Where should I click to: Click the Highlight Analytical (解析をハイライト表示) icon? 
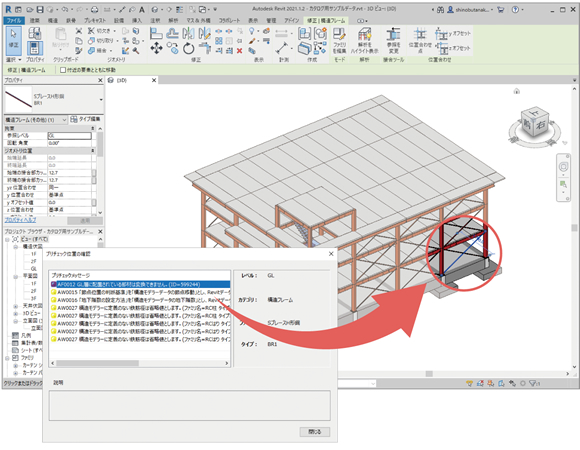(x=364, y=40)
